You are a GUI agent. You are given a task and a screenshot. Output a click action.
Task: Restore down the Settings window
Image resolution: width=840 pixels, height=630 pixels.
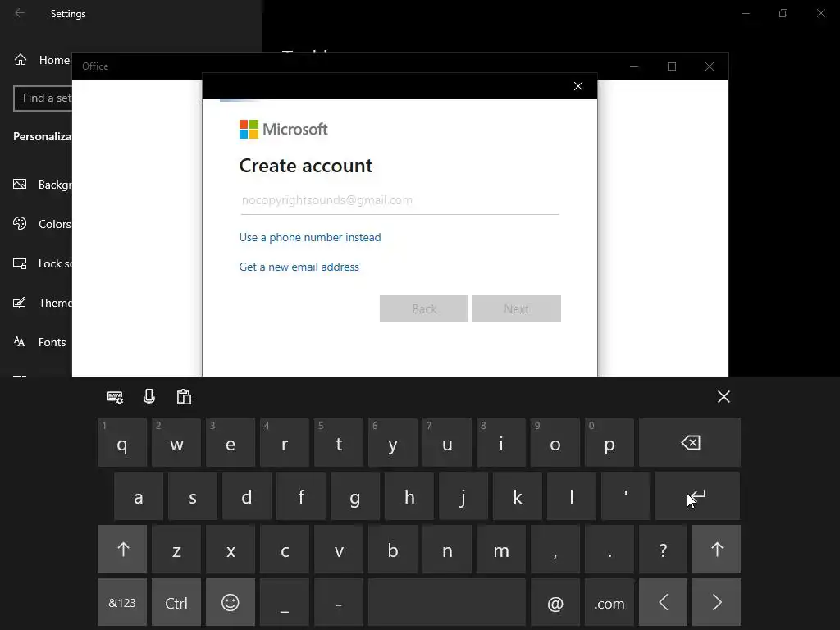(x=783, y=13)
